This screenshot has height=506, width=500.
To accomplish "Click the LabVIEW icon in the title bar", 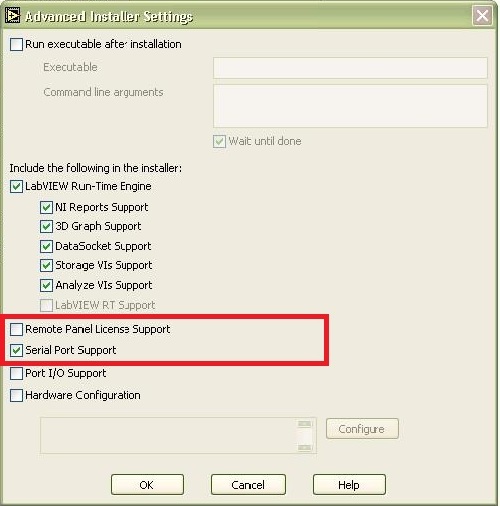I will [12, 16].
